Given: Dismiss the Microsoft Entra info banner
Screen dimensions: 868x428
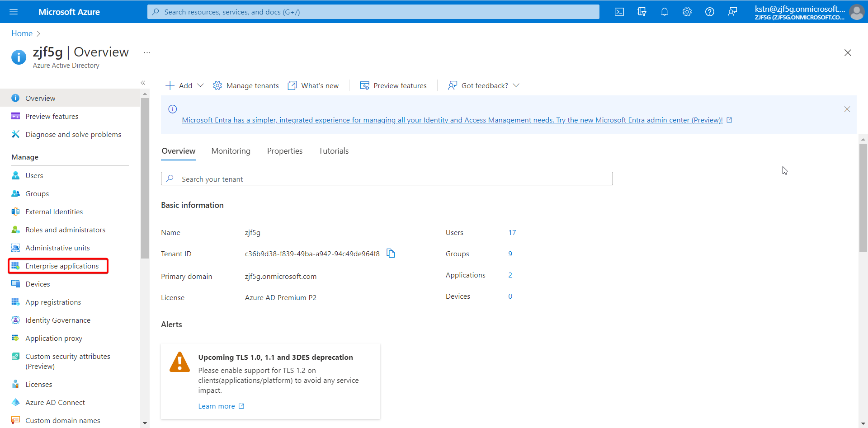Looking at the screenshot, I should (x=847, y=109).
